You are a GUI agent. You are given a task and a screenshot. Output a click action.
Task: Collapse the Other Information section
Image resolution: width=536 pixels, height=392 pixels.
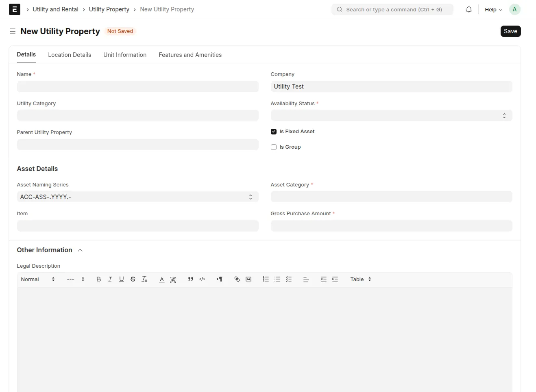(80, 250)
